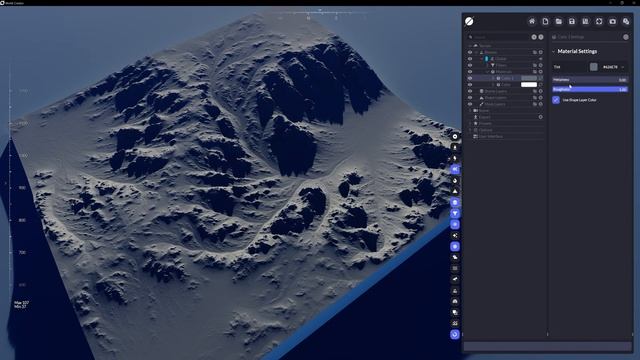
Task: Select the Export item in the tree
Action: pyautogui.click(x=485, y=117)
